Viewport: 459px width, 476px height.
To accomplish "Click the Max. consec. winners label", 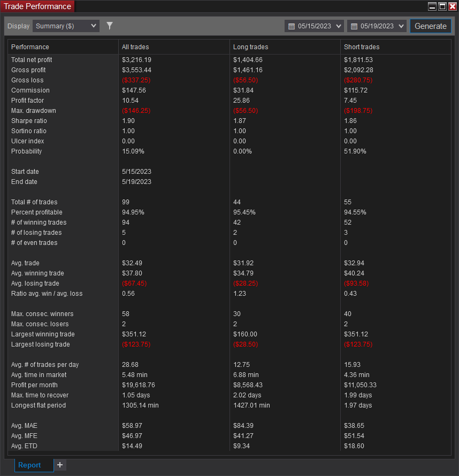I will click(x=42, y=314).
